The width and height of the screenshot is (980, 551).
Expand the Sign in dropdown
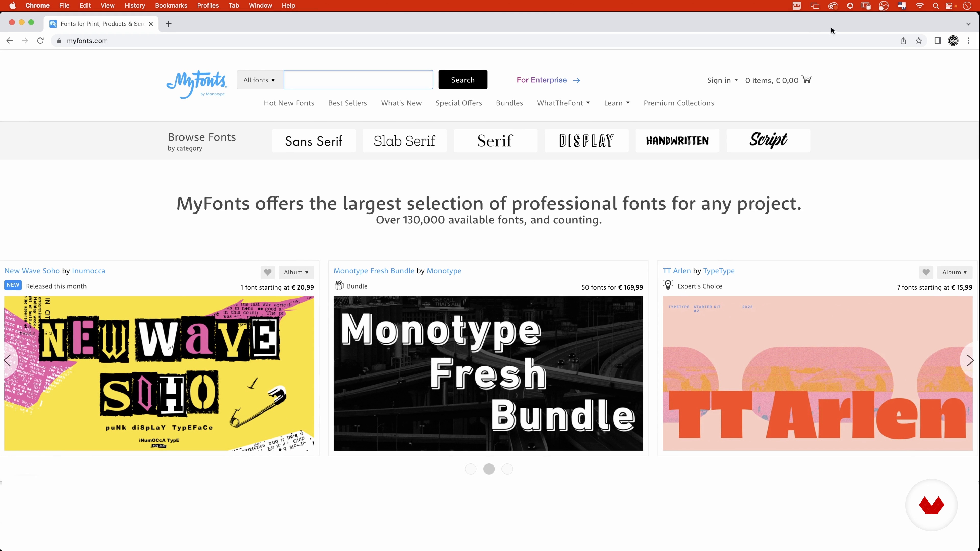click(722, 80)
